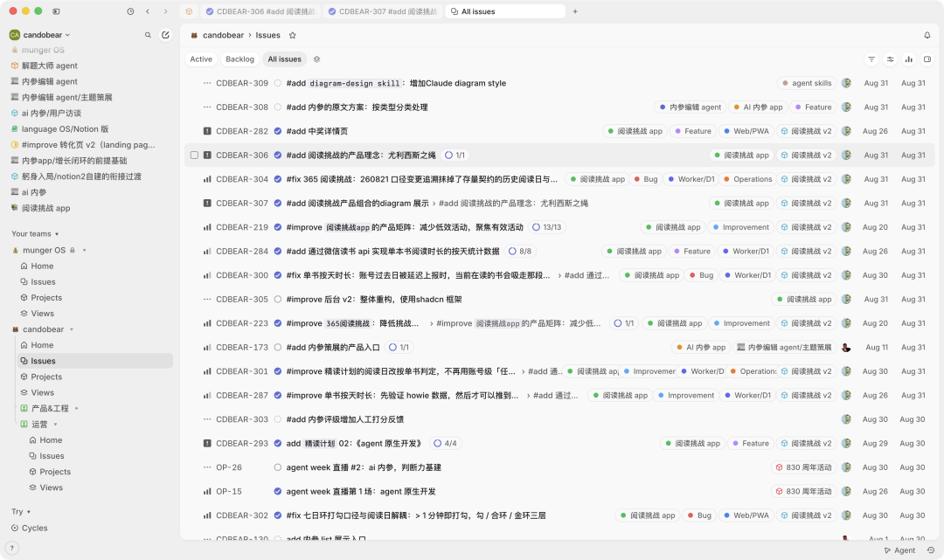944x560 pixels.
Task: Open a new tab with plus icon
Action: coord(575,11)
